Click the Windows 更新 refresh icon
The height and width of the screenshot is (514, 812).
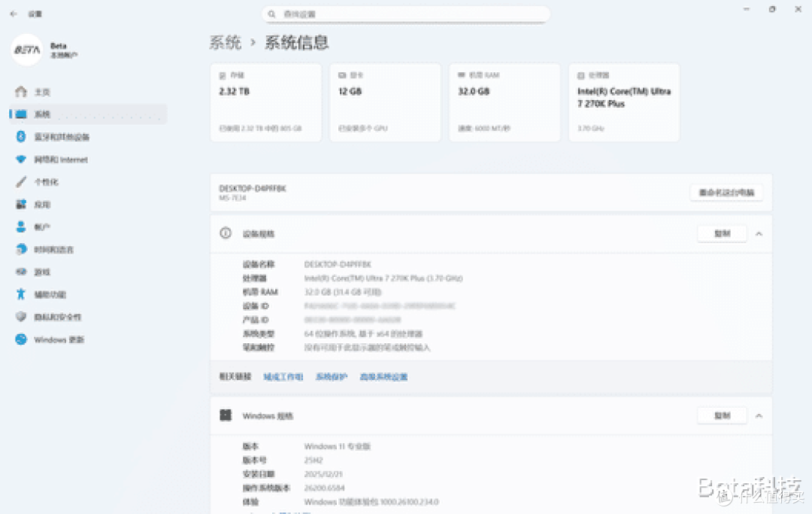point(21,339)
